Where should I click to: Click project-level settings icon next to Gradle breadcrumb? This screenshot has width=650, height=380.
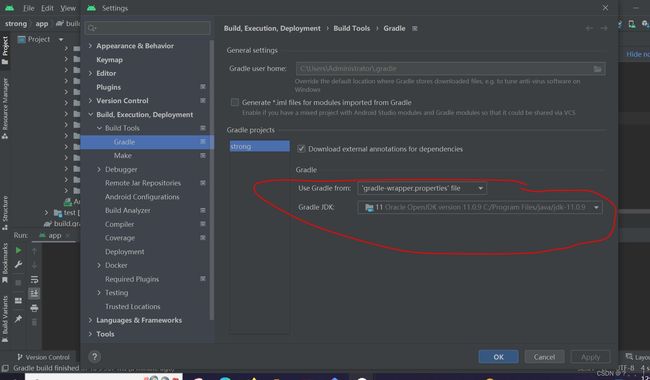(x=415, y=29)
